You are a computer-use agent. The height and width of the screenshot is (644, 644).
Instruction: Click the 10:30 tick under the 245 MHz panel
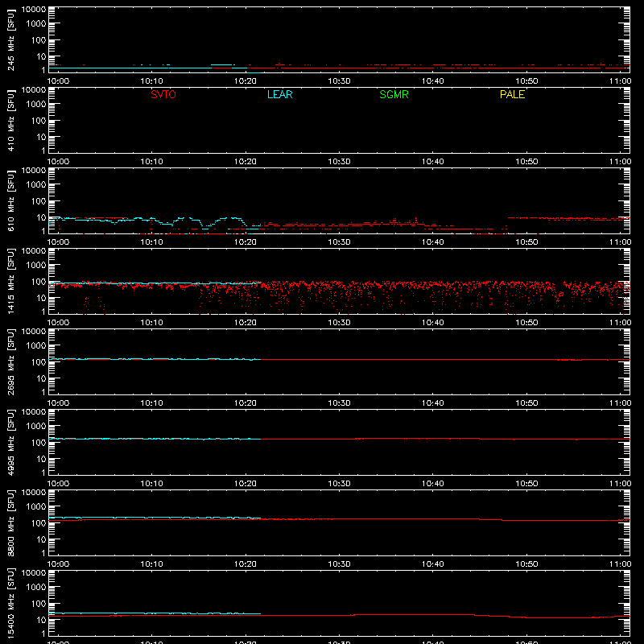(339, 81)
